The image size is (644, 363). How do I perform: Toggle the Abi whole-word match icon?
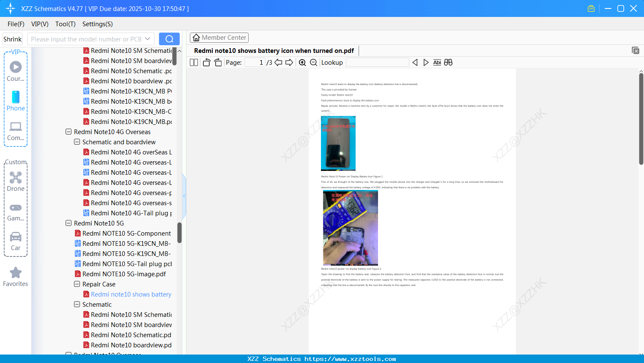(x=437, y=63)
